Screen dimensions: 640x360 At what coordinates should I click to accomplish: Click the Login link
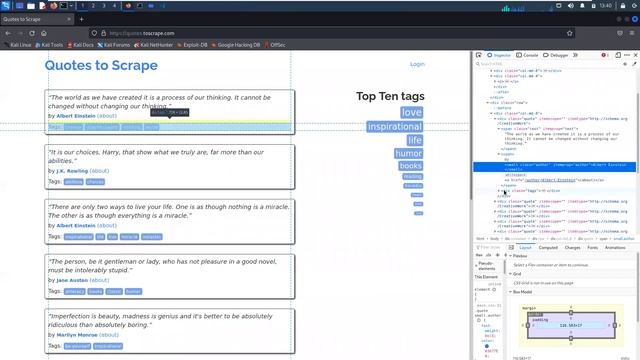pyautogui.click(x=417, y=64)
